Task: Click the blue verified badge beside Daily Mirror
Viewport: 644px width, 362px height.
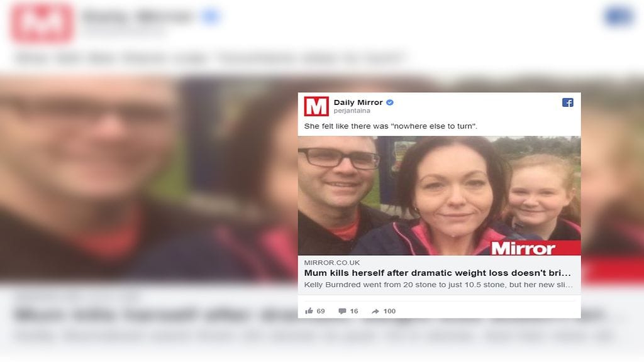Action: 390,102
